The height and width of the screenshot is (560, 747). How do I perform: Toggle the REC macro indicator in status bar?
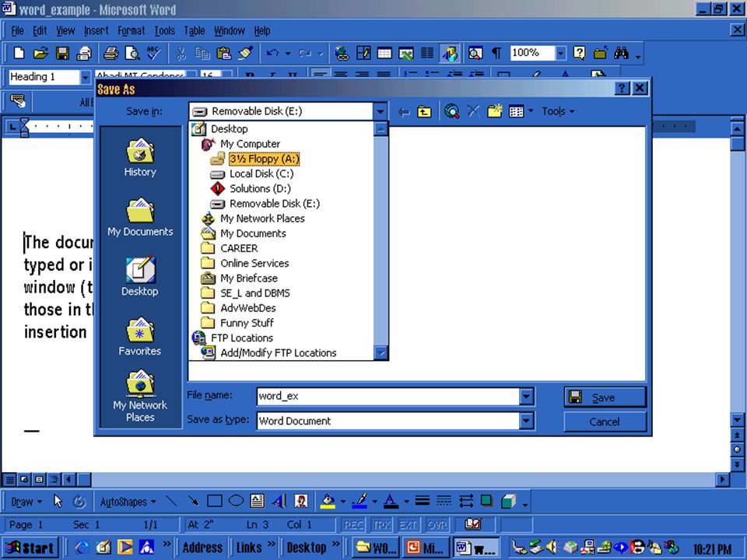(x=353, y=525)
